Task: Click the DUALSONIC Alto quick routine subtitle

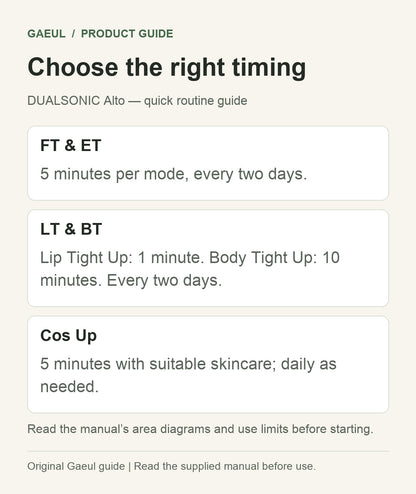Action: click(x=137, y=101)
